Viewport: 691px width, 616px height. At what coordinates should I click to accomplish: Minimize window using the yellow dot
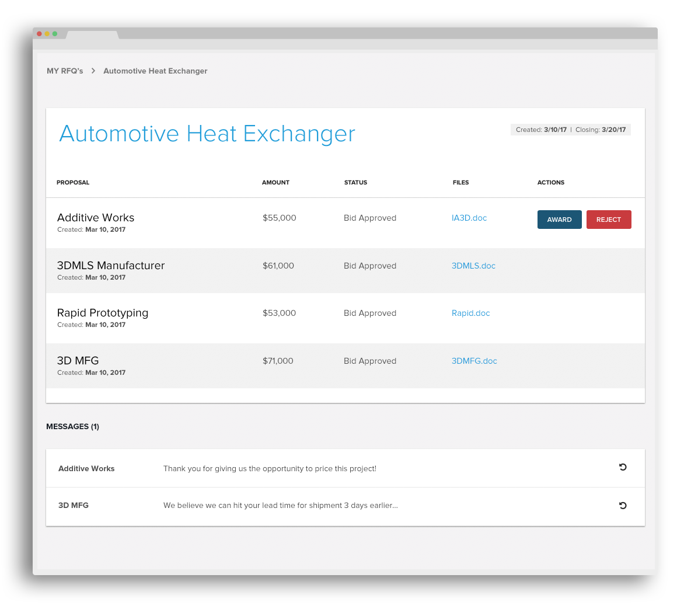pos(47,33)
